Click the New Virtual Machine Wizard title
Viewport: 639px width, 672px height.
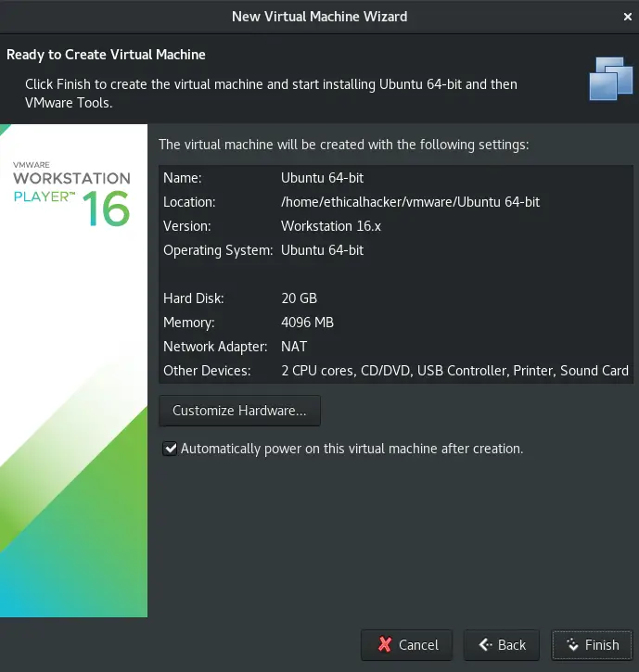(319, 17)
